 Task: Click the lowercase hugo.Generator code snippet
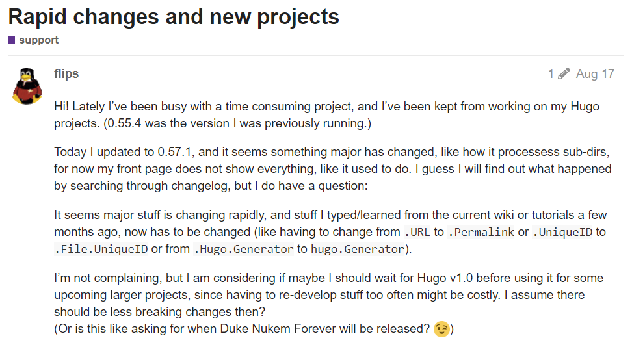click(x=357, y=249)
